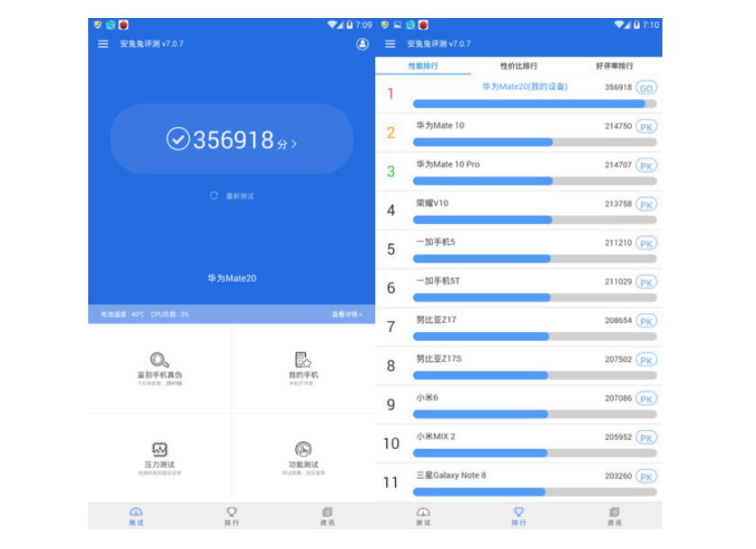The width and height of the screenshot is (756, 549).
Task: Open hamburger menu on right ranking screen
Action: 390,44
